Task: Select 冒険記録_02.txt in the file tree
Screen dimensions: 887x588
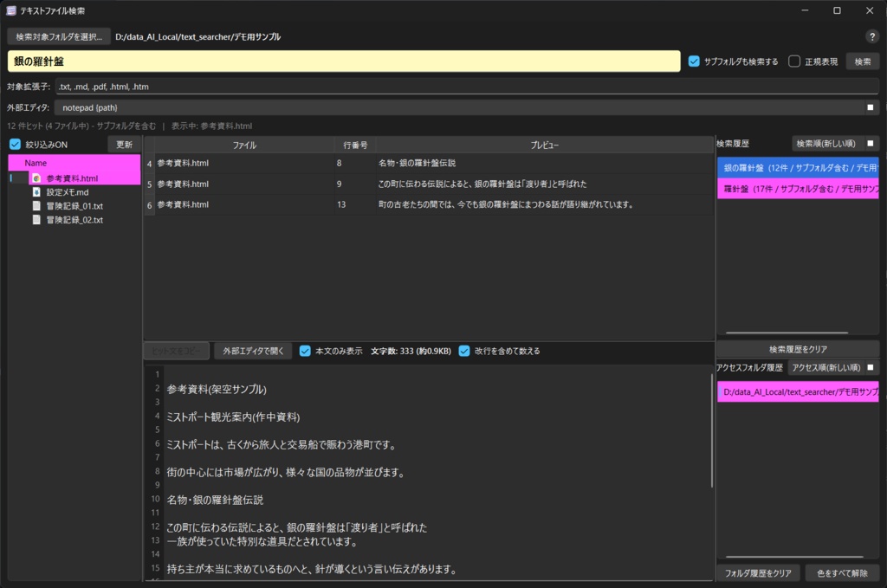Action: [x=74, y=220]
